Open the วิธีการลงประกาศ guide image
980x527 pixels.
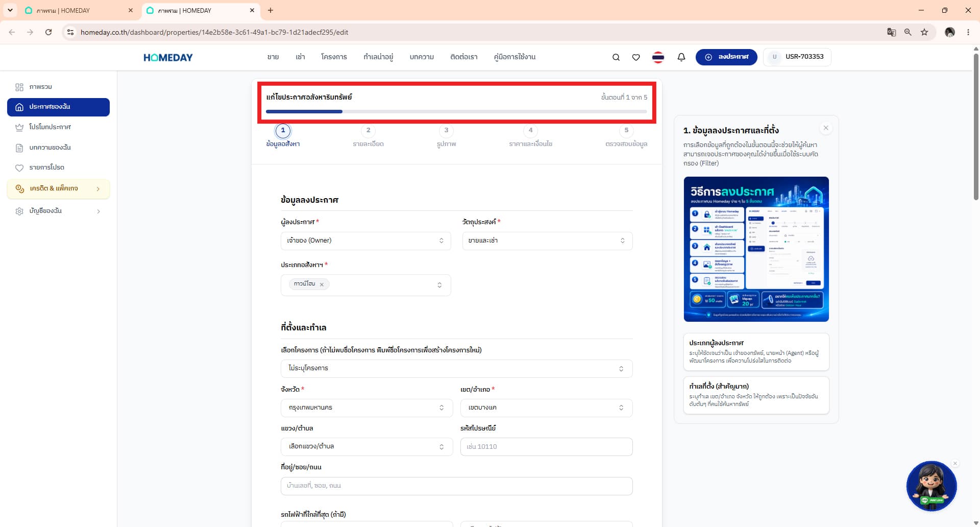pos(756,249)
